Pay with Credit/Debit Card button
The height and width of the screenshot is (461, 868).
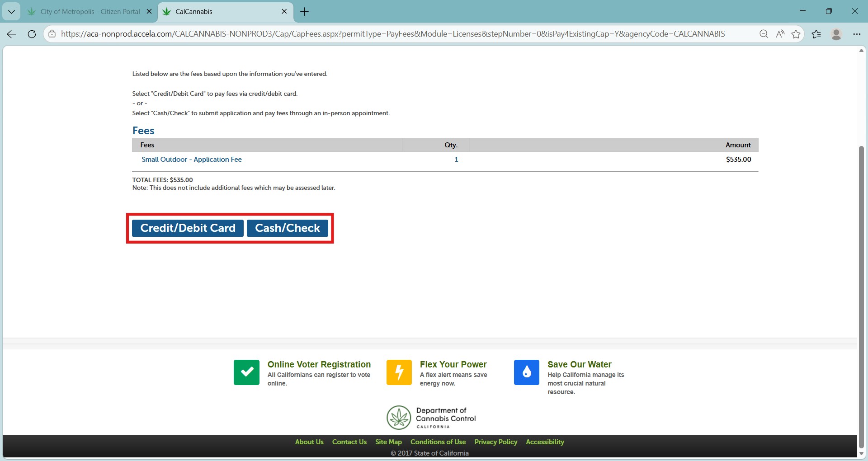[188, 228]
